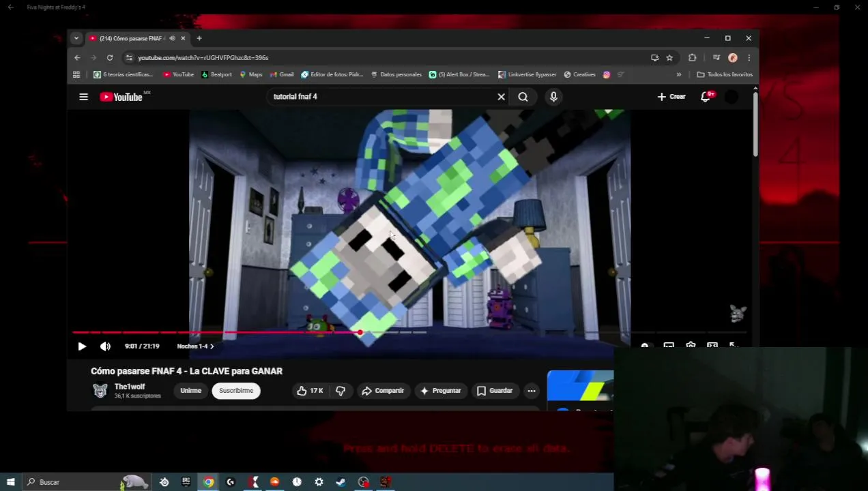Viewport: 868px width, 491px height.
Task: Join the channel with Unirme
Action: click(x=190, y=391)
